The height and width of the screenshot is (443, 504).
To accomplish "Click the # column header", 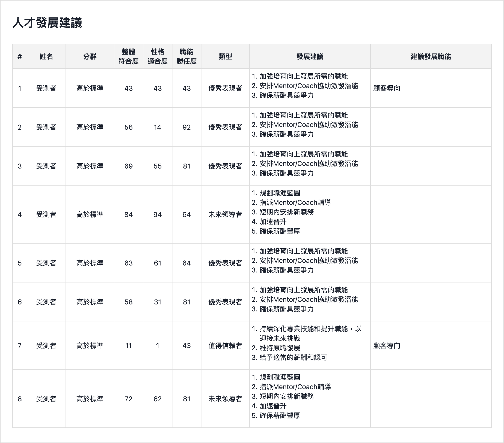I will click(x=20, y=56).
